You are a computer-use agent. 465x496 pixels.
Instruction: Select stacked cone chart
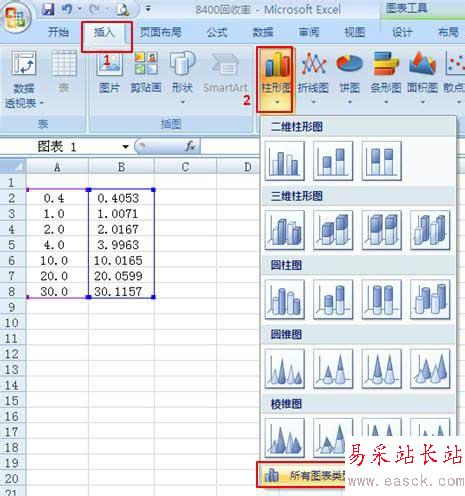pyautogui.click(x=333, y=369)
